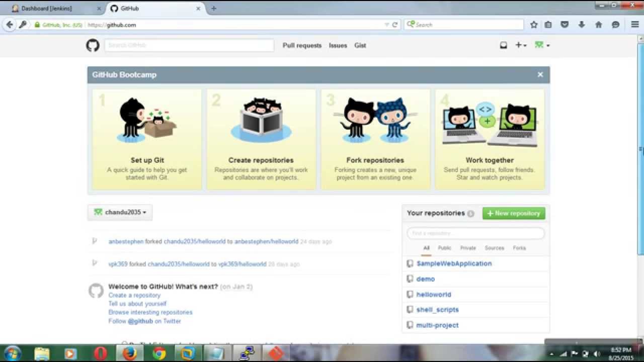
Task: Open the multi-project repository
Action: coord(437,325)
